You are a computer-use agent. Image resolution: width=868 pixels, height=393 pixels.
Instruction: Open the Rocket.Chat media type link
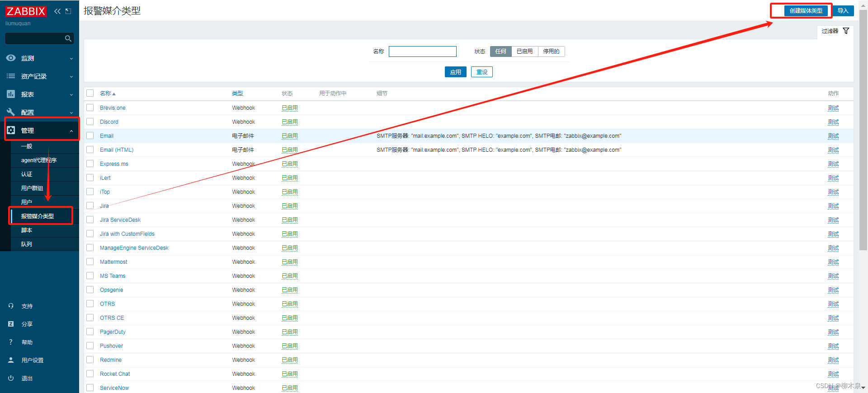pos(115,374)
